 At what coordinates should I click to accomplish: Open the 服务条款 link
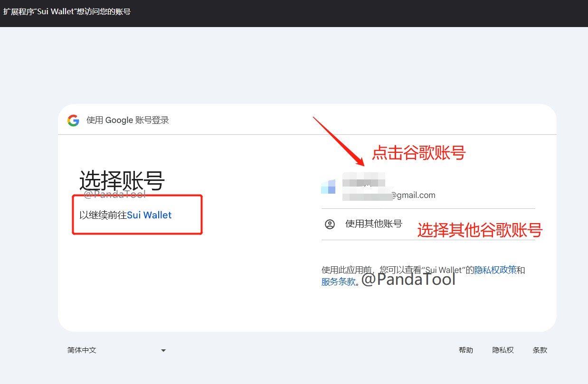pyautogui.click(x=339, y=281)
